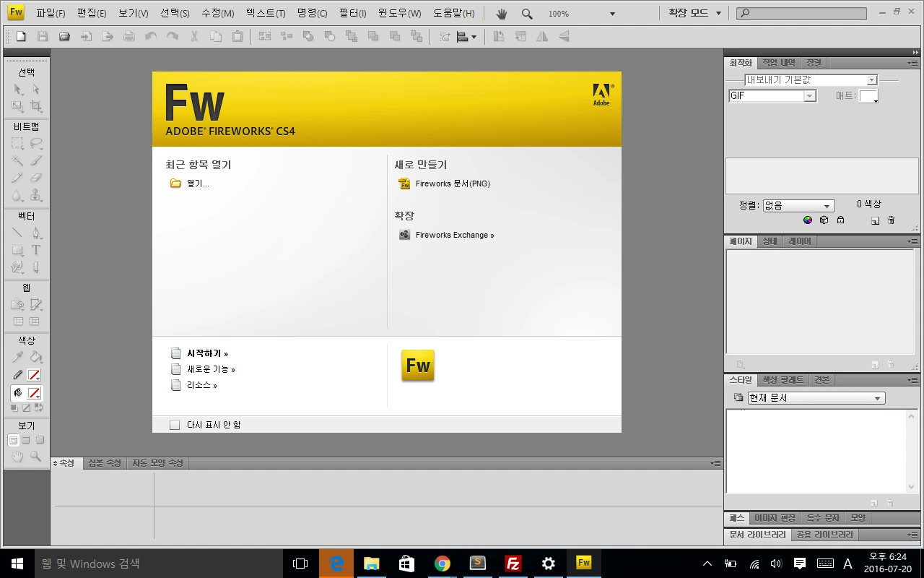Image resolution: width=924 pixels, height=578 pixels.
Task: Pick the Eyedropper tool
Action: pos(17,357)
